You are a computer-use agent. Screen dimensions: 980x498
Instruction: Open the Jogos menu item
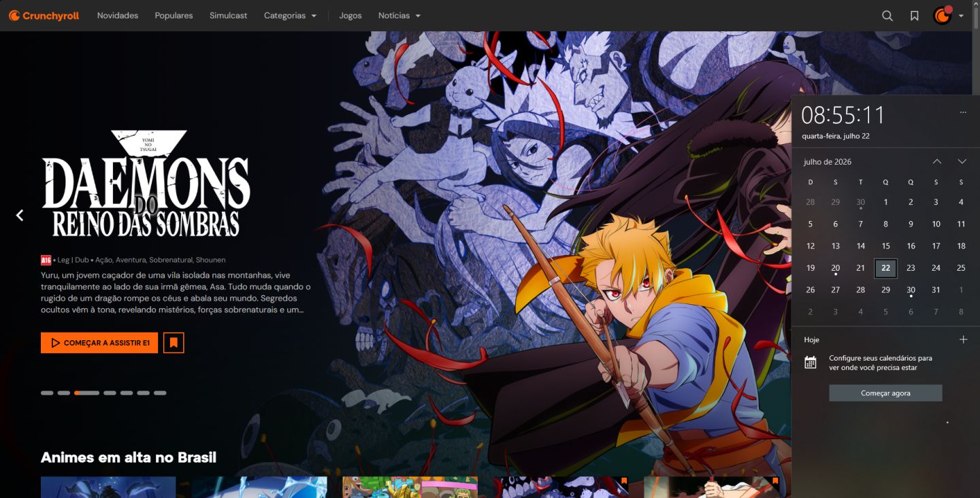click(350, 16)
